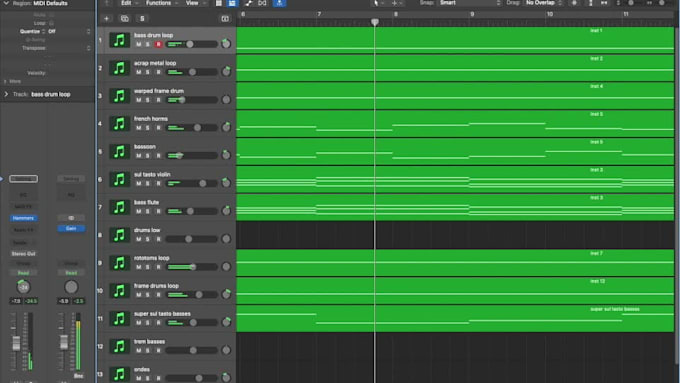Viewport: 680px width, 383px height.
Task: Click the blue Hammers instrument slot
Action: [23, 218]
